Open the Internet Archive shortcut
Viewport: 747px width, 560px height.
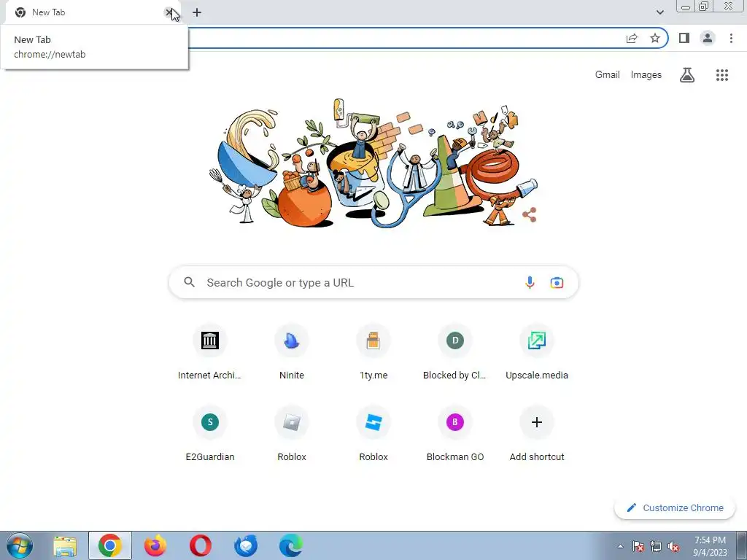(x=209, y=353)
